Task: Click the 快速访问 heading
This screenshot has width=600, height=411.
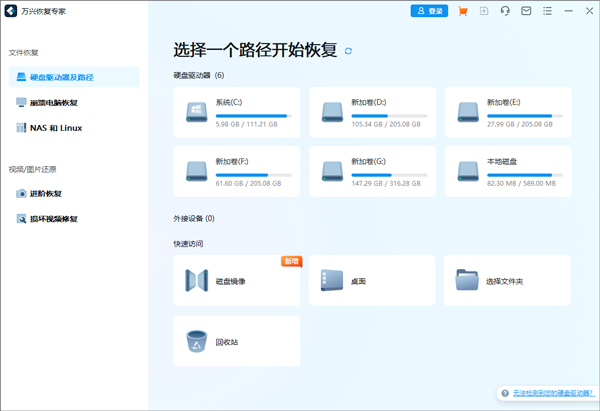Action: [188, 244]
